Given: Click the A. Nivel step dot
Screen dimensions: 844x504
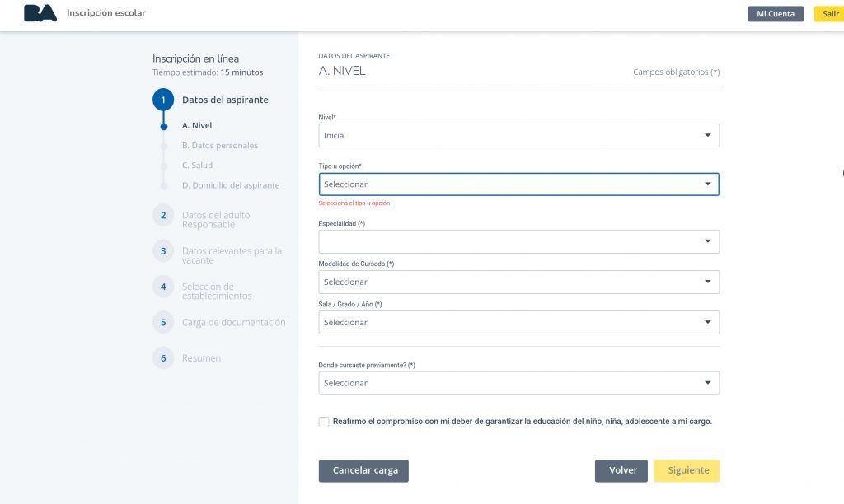Looking at the screenshot, I should click(163, 126).
